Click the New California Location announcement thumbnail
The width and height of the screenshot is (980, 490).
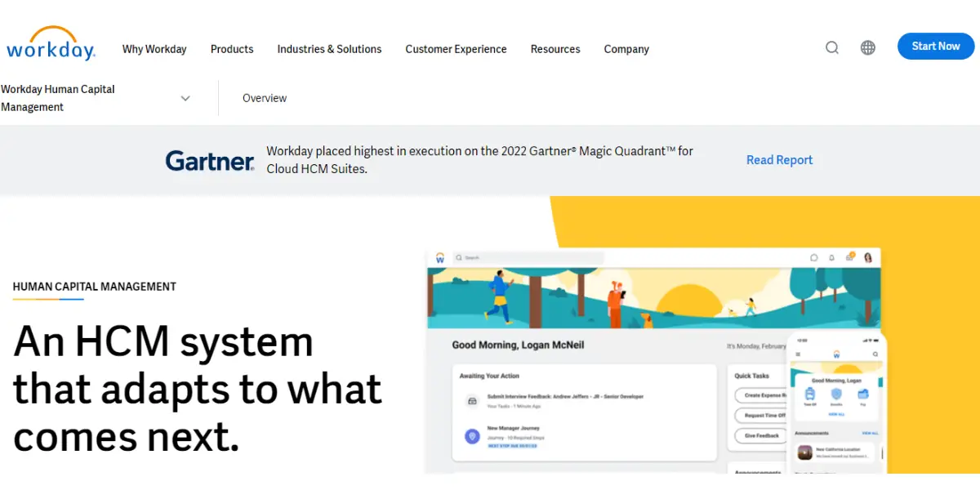point(804,452)
